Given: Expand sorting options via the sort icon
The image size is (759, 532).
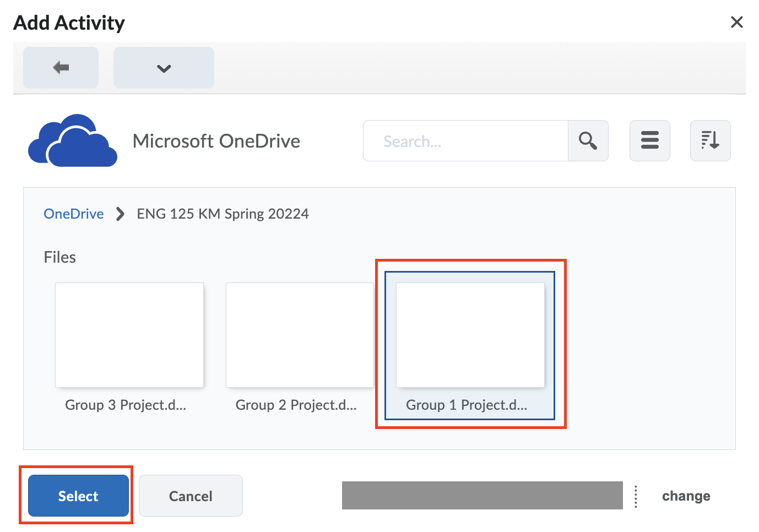Looking at the screenshot, I should 710,140.
